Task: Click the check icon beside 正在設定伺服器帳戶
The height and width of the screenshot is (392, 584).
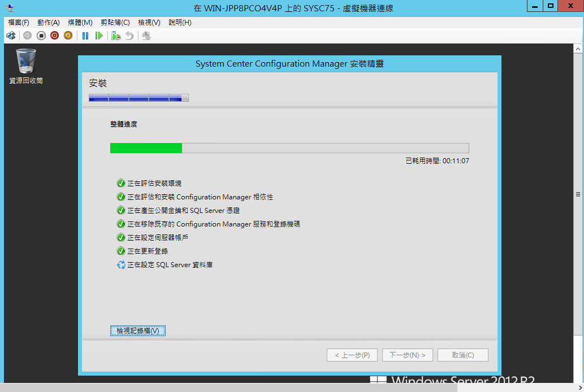Action: pyautogui.click(x=120, y=237)
